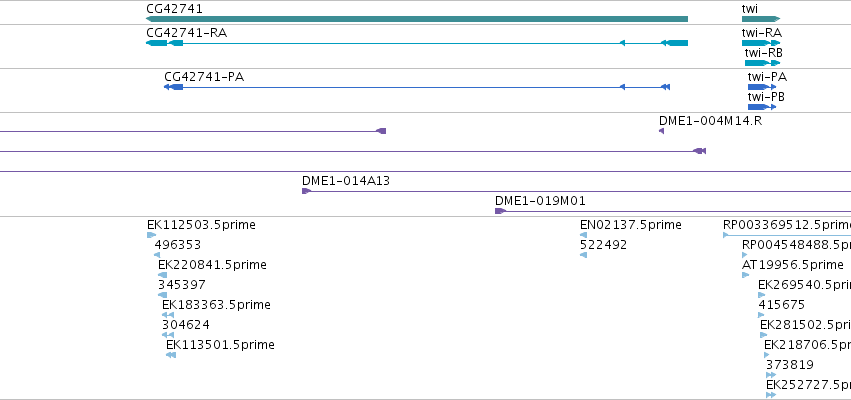Select the twi gene arrow
The image size is (851, 400).
click(x=761, y=19)
